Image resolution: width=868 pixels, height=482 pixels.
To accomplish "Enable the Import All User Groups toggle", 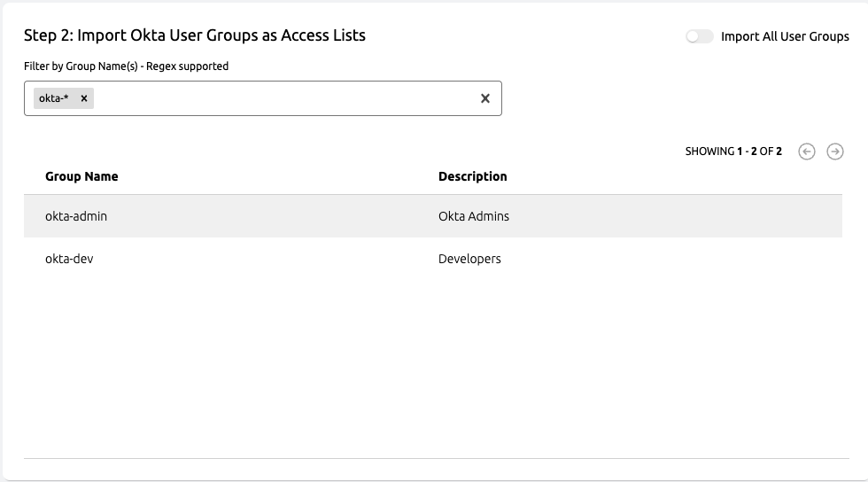I will tap(699, 36).
